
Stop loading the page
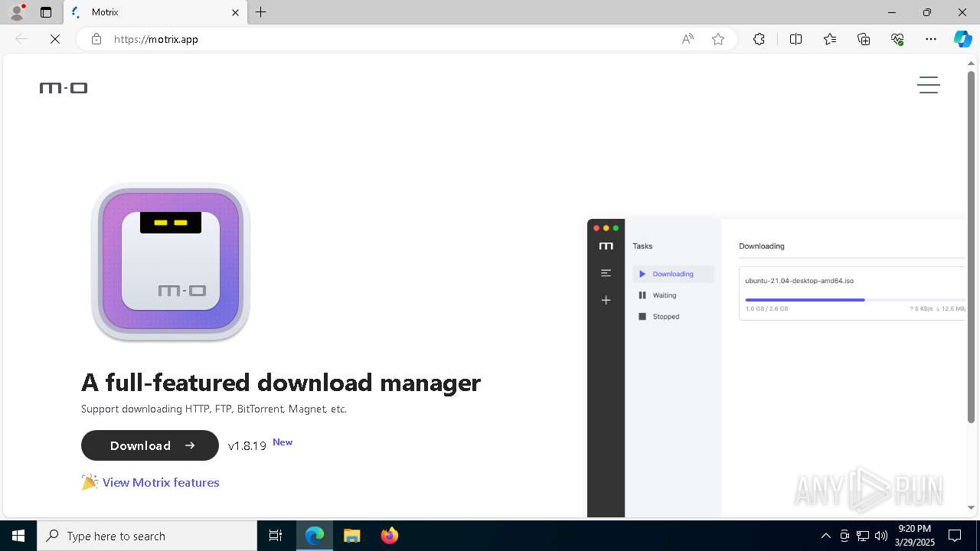55,39
